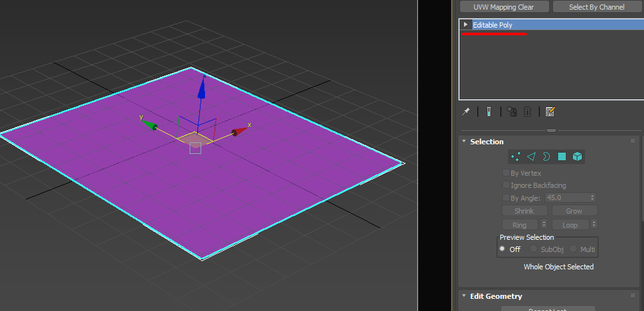Click the Ring button
Viewport: 644px width, 311px height.
tap(520, 224)
